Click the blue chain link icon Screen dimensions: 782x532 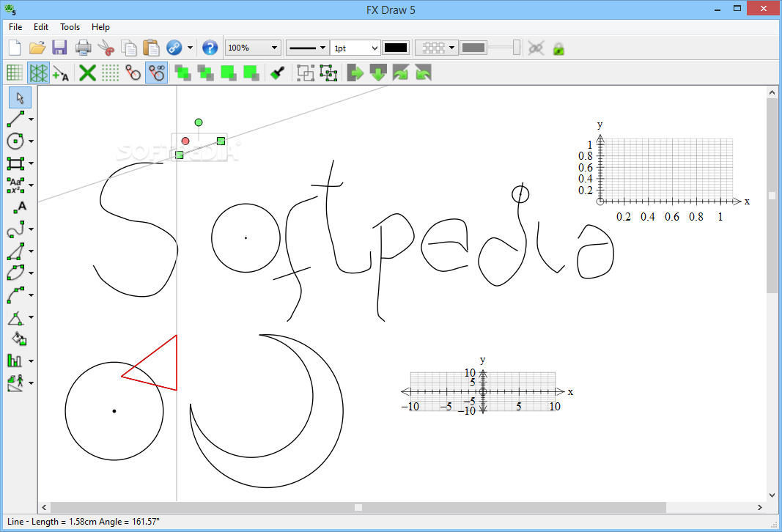coord(174,48)
